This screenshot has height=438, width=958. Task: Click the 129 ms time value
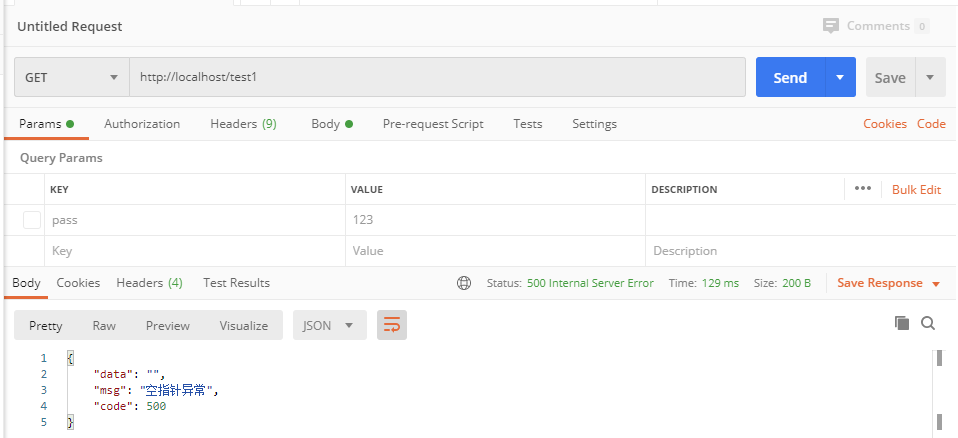click(x=720, y=283)
